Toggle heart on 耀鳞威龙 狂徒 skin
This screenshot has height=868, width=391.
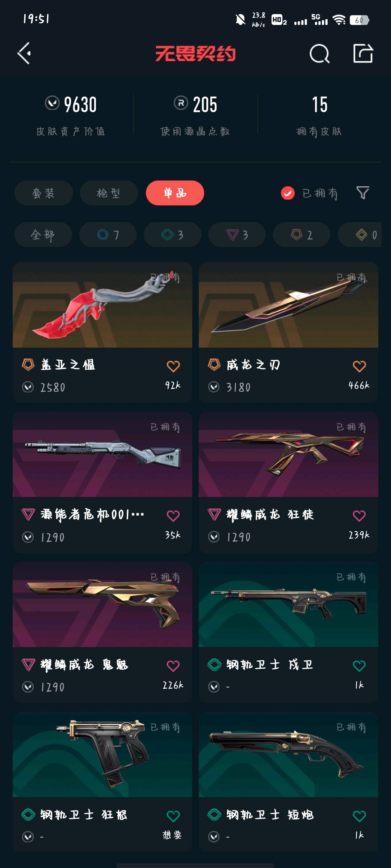coord(359,516)
